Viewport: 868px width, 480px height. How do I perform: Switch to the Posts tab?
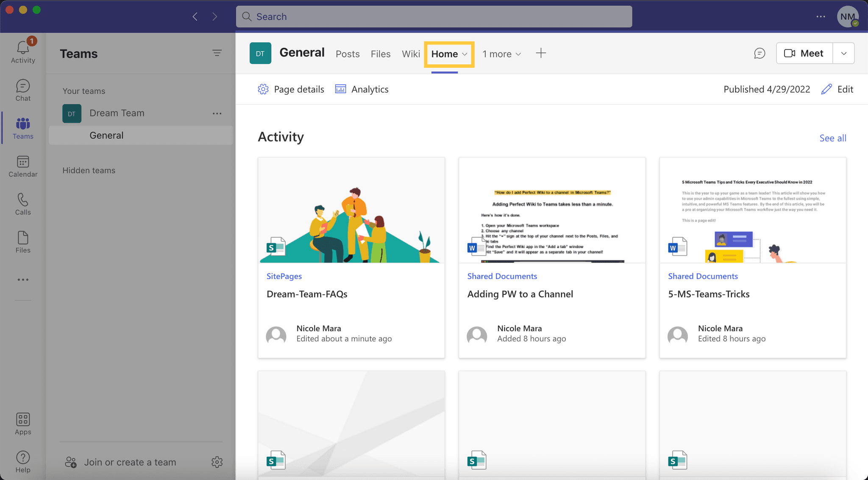point(347,54)
